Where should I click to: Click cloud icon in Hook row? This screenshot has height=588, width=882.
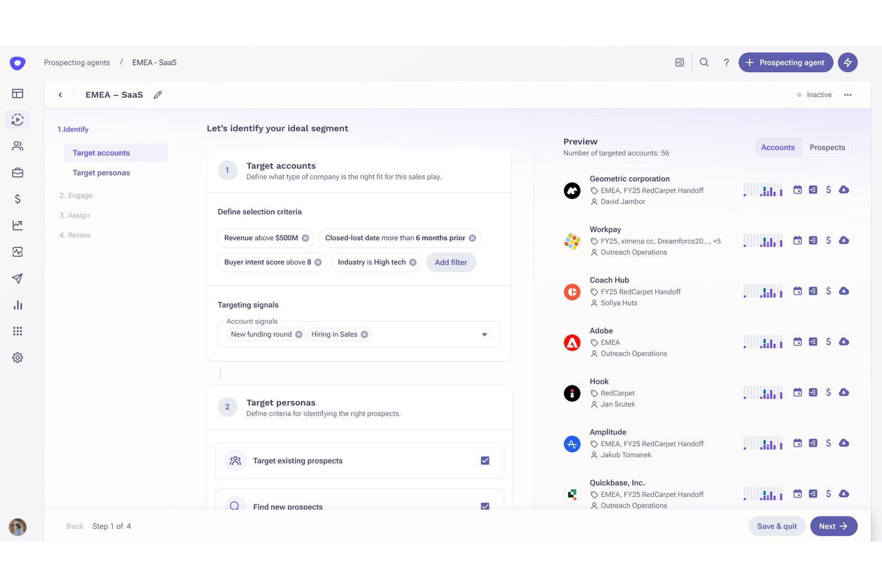(844, 393)
